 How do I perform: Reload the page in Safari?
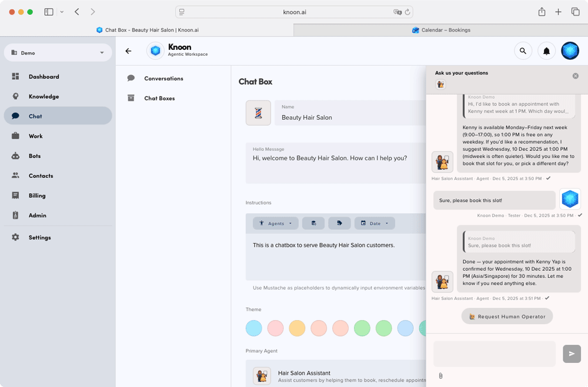click(x=407, y=12)
